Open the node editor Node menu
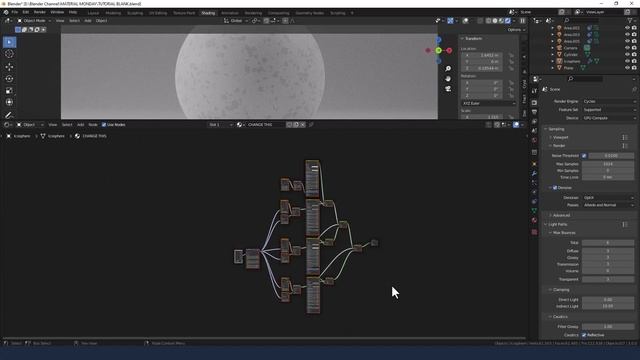 coord(93,124)
